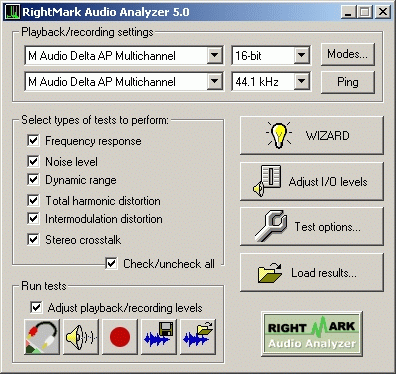
Task: Start recording with the red circle icon
Action: click(x=120, y=337)
